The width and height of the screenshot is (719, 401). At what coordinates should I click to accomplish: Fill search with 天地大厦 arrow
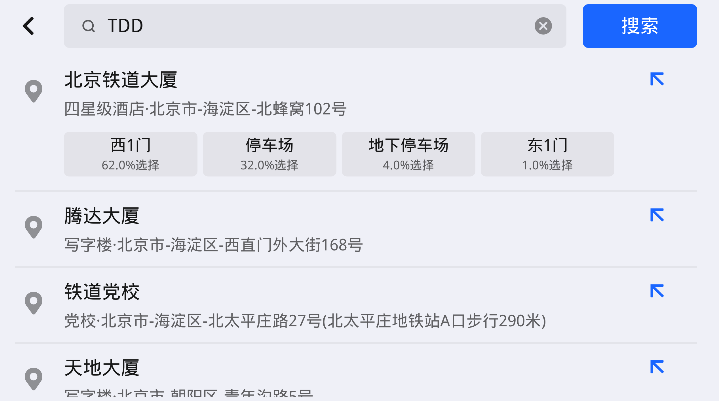pyautogui.click(x=657, y=367)
